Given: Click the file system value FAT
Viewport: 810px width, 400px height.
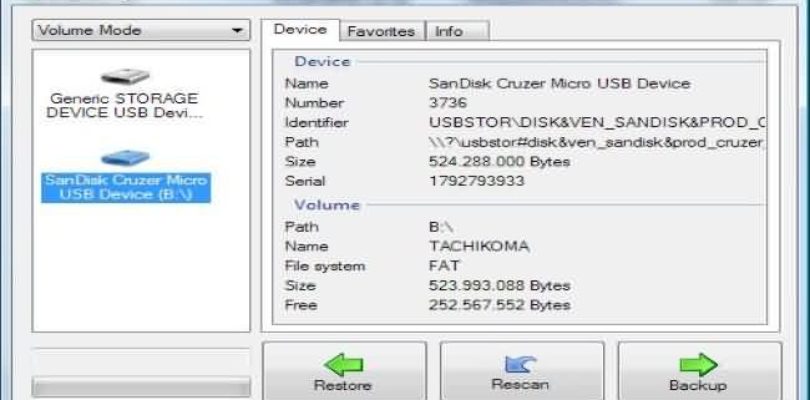Looking at the screenshot, I should (444, 266).
